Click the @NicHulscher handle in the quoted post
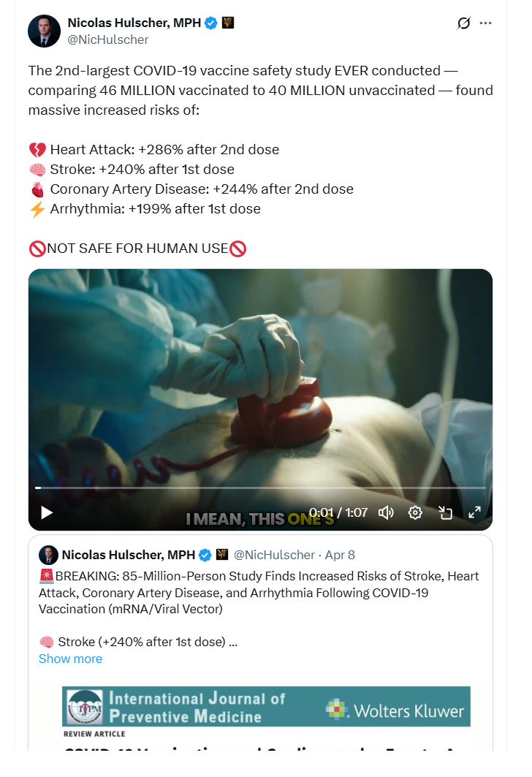Viewport: 532px width, 777px height. click(x=274, y=555)
